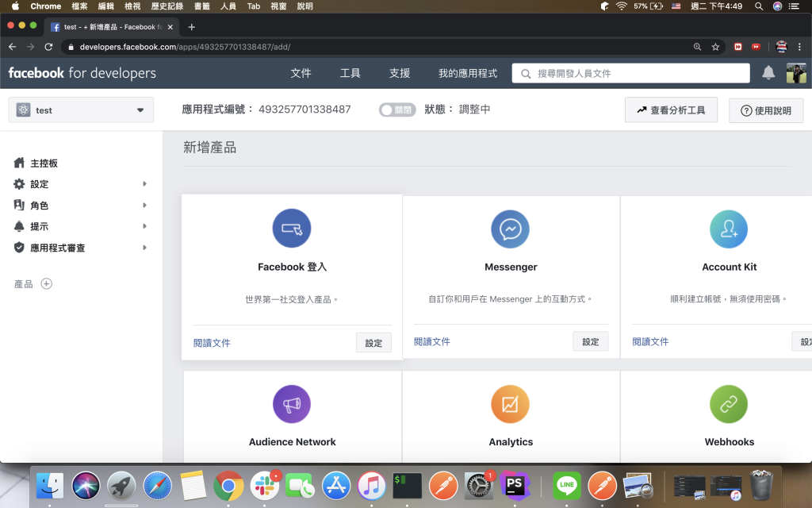Screen dimensions: 812x508
Task: Open Slack from the Dock
Action: [265, 487]
